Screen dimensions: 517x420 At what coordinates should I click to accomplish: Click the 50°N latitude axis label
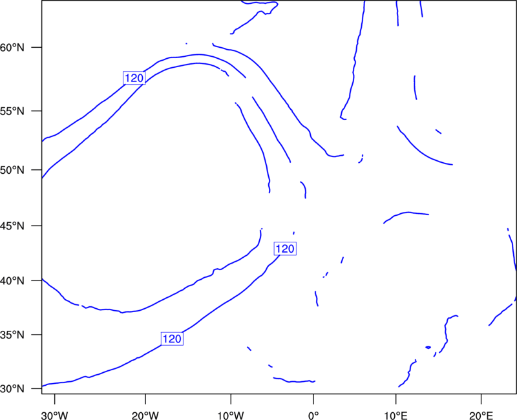(x=12, y=170)
